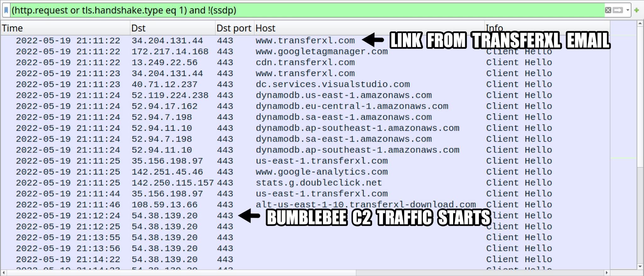Click the horizontal scrollbar thumb
Screen dimensions: 644x276
(x=181, y=273)
